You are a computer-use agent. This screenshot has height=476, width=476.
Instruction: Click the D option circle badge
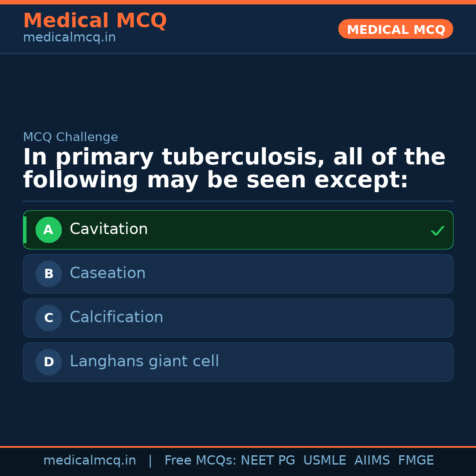(x=48, y=362)
